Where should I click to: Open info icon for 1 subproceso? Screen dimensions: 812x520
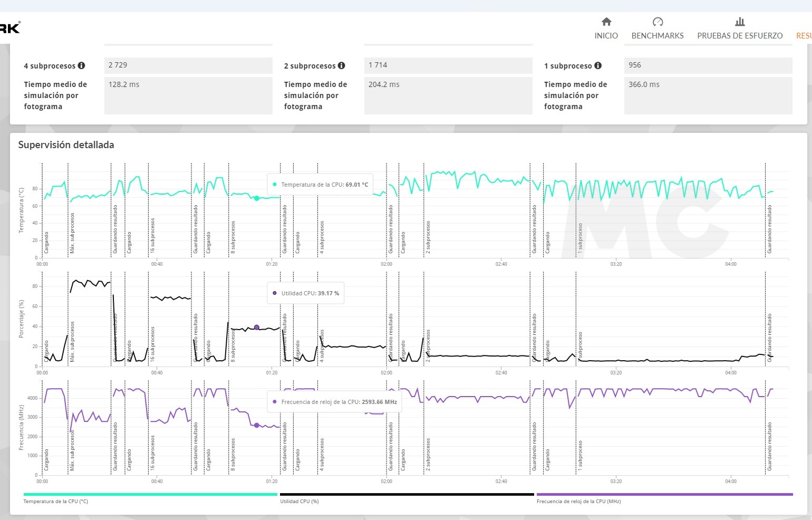[x=598, y=65]
